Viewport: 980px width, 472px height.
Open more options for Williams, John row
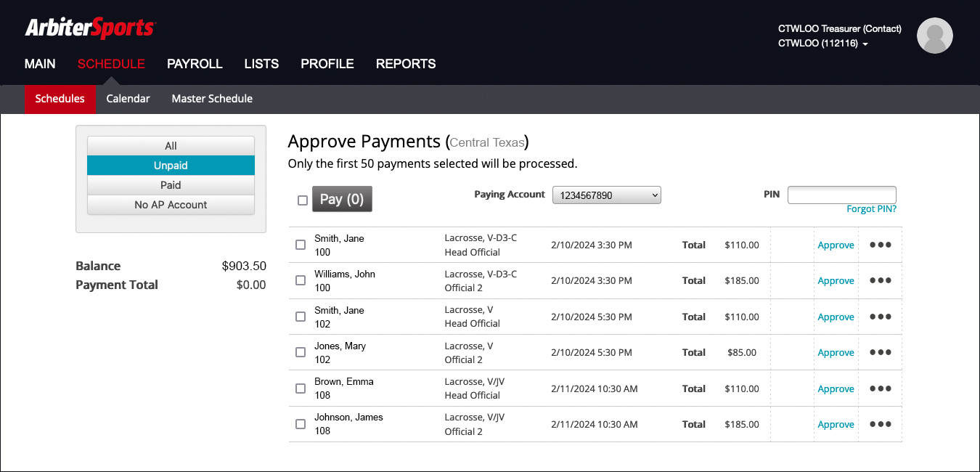[880, 280]
